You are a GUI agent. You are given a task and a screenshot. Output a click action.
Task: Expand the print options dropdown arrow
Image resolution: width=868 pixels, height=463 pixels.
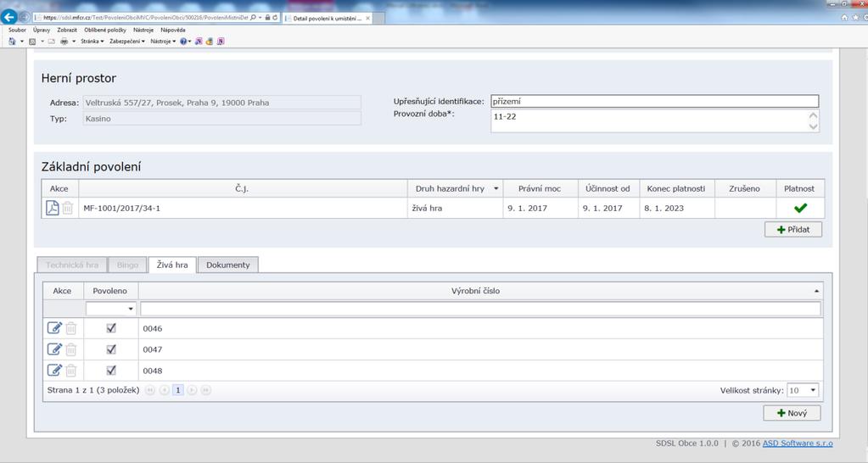74,42
